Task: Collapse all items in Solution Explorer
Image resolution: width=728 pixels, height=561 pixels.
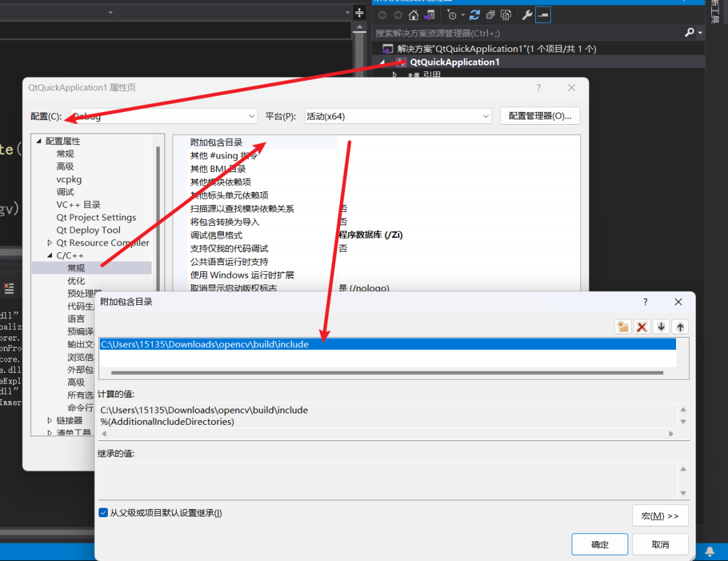Action: 490,15
